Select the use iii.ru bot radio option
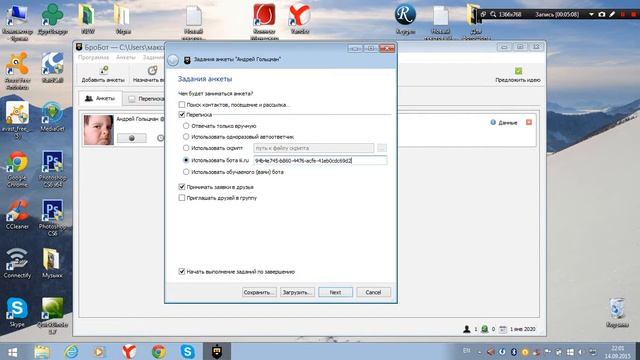The height and width of the screenshot is (360, 640). 186,160
